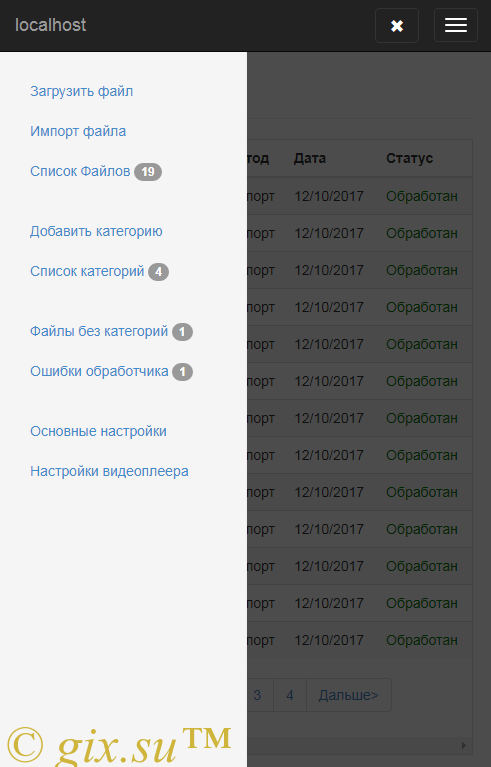Image resolution: width=491 pixels, height=767 pixels.
Task: Open Основные настройки settings
Action: [98, 431]
